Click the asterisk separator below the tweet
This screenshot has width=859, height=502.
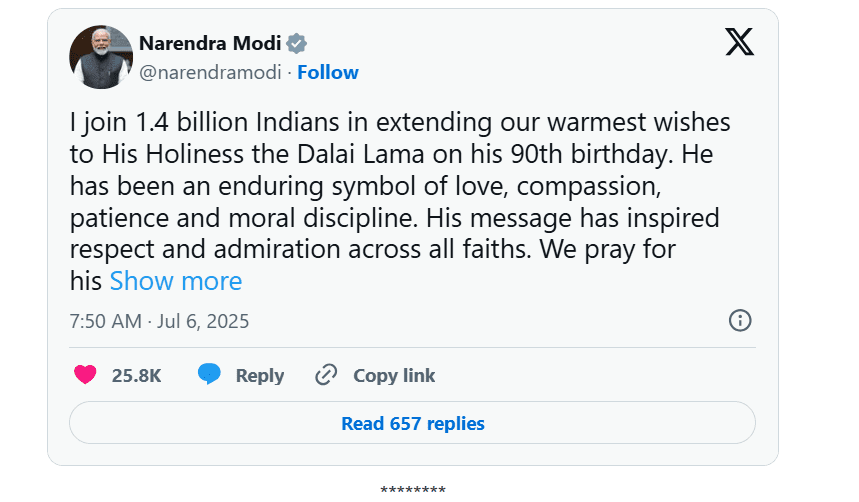click(412, 490)
